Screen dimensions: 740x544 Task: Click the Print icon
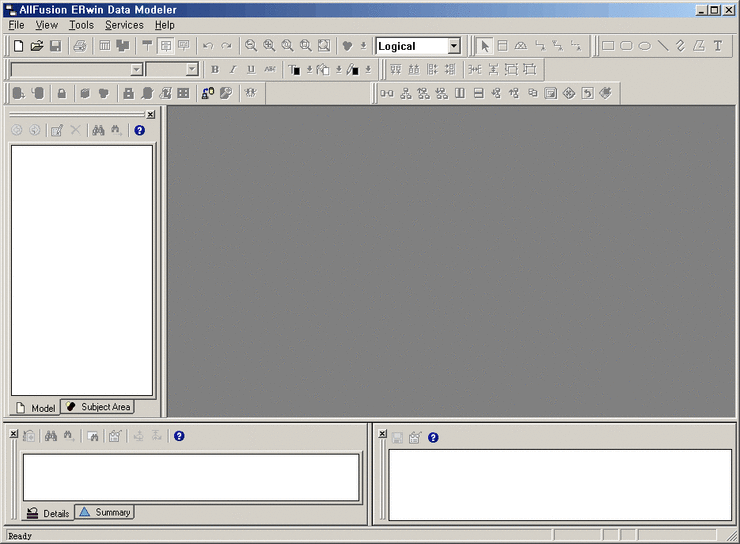pyautogui.click(x=80, y=46)
